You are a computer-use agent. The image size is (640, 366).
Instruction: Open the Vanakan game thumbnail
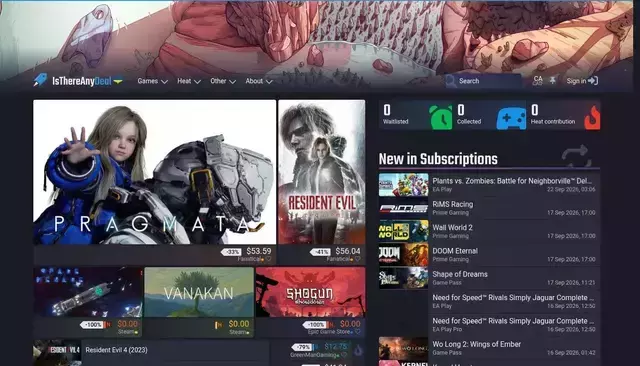pyautogui.click(x=199, y=292)
